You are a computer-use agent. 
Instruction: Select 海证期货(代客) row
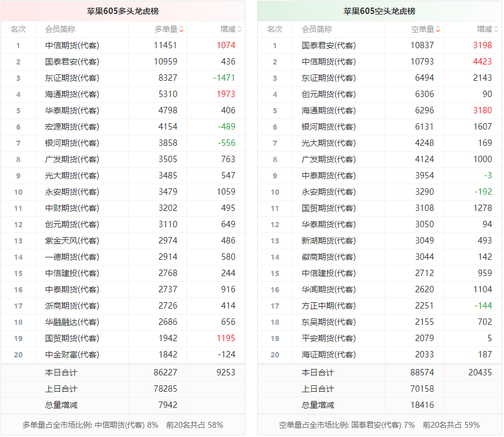point(380,354)
